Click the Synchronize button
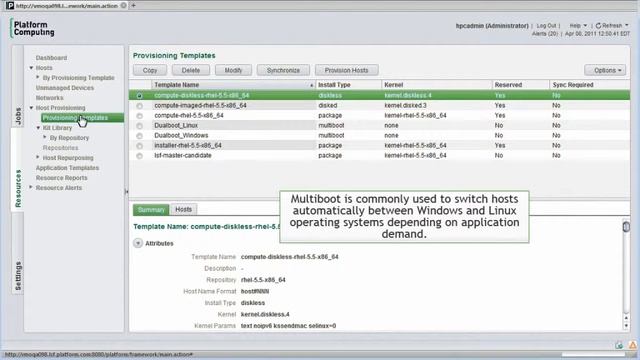 click(283, 70)
